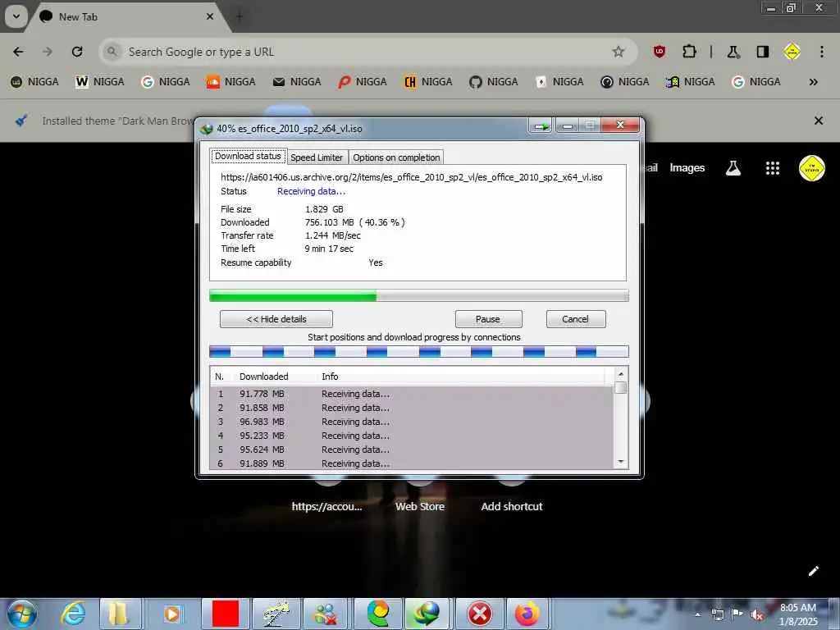This screenshot has width=840, height=630.
Task: Open the Extensions puzzle menu
Action: tap(689, 52)
